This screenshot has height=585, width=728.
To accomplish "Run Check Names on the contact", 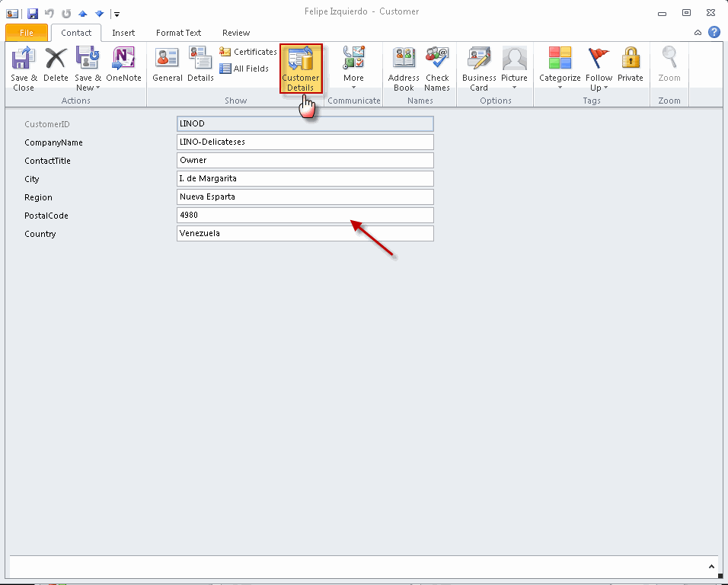I will (436, 67).
